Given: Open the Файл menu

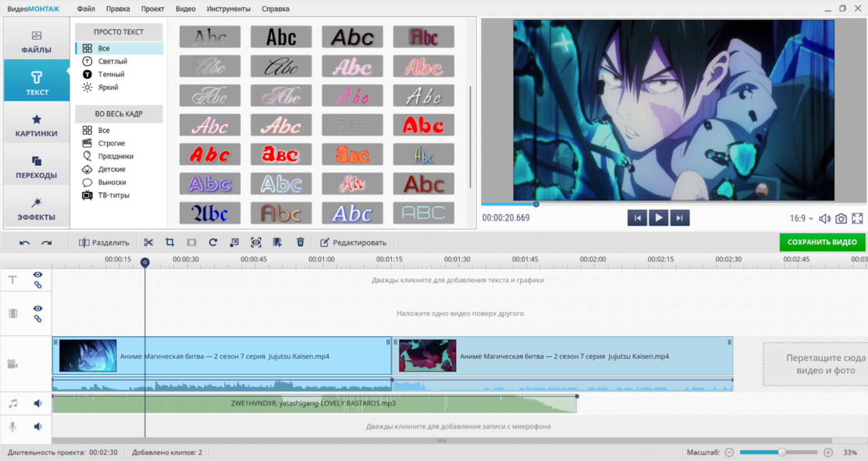Looking at the screenshot, I should point(86,9).
